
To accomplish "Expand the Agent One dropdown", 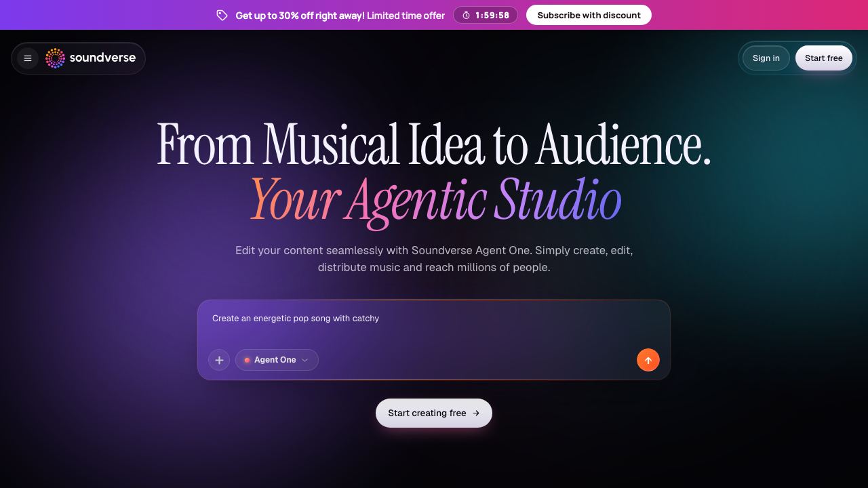I will coord(277,360).
